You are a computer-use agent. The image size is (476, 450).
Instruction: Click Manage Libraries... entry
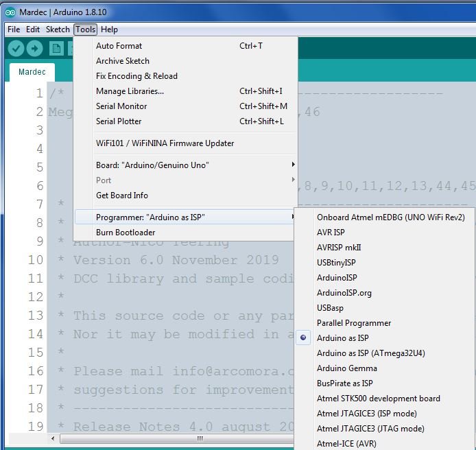point(130,91)
